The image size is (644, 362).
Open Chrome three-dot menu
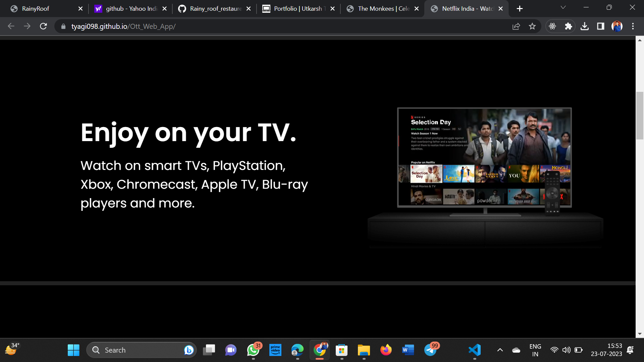coord(633,26)
